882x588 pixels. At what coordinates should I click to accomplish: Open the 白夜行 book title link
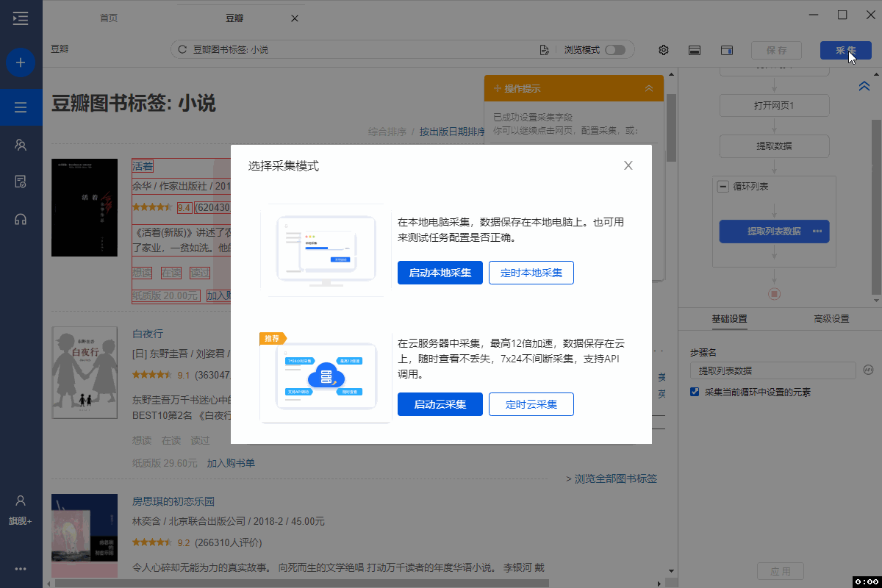[x=148, y=334]
